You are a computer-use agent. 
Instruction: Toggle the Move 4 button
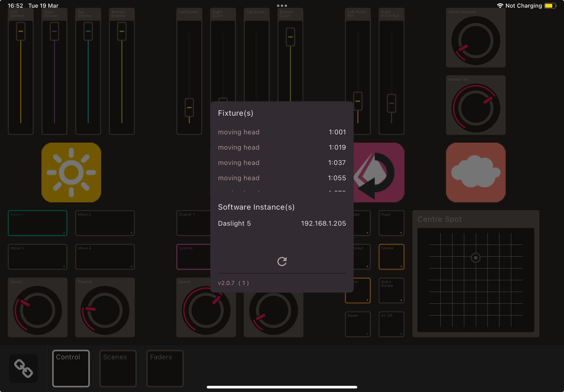pos(105,257)
